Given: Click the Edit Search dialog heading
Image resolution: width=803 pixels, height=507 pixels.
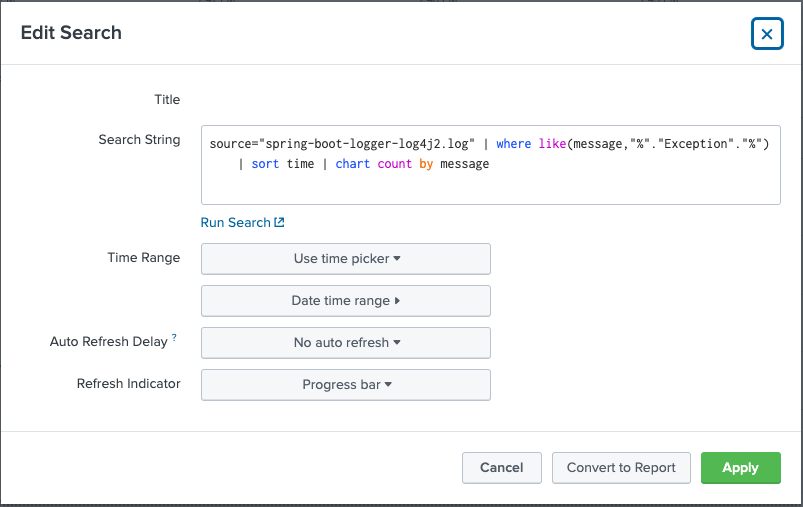Looking at the screenshot, I should 71,33.
